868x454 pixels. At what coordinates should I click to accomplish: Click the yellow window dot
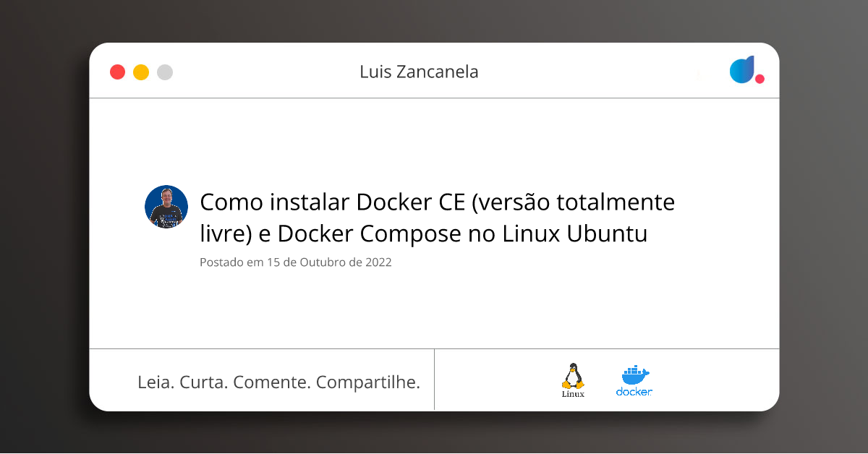pyautogui.click(x=141, y=72)
